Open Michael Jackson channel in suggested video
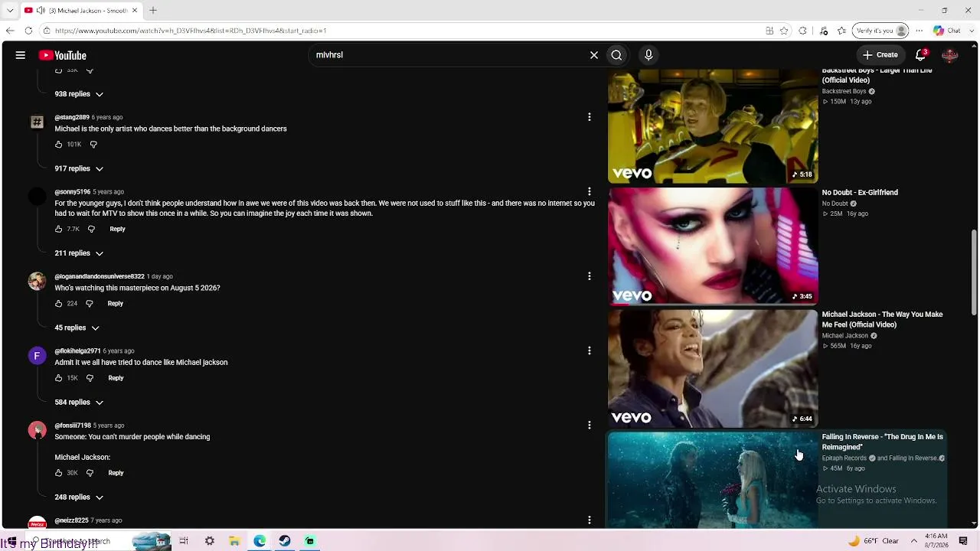Image resolution: width=980 pixels, height=551 pixels. 845,336
